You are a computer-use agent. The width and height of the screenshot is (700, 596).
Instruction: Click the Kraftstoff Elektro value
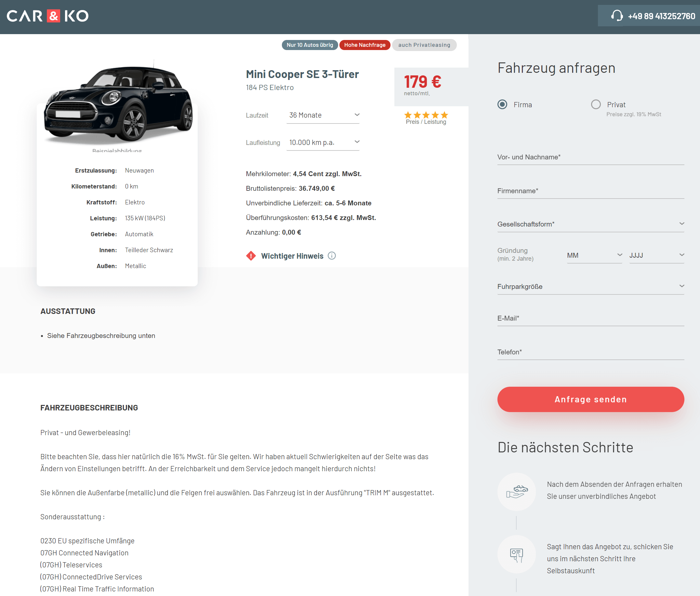(x=135, y=202)
